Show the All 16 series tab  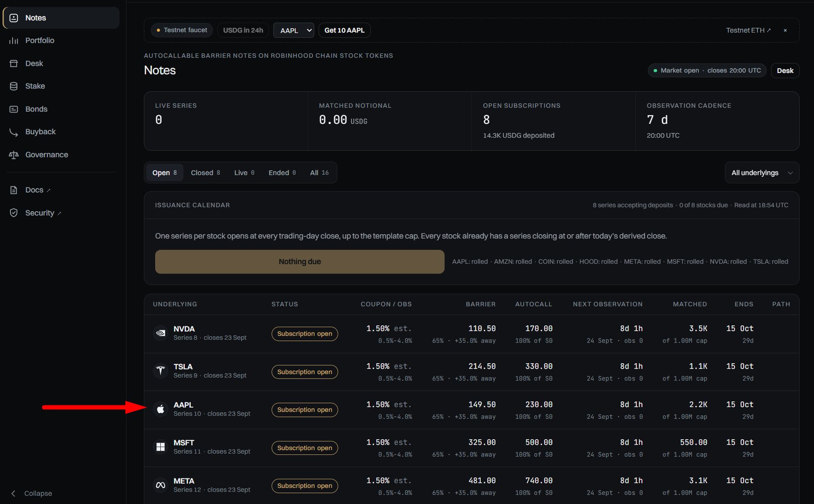coord(319,173)
